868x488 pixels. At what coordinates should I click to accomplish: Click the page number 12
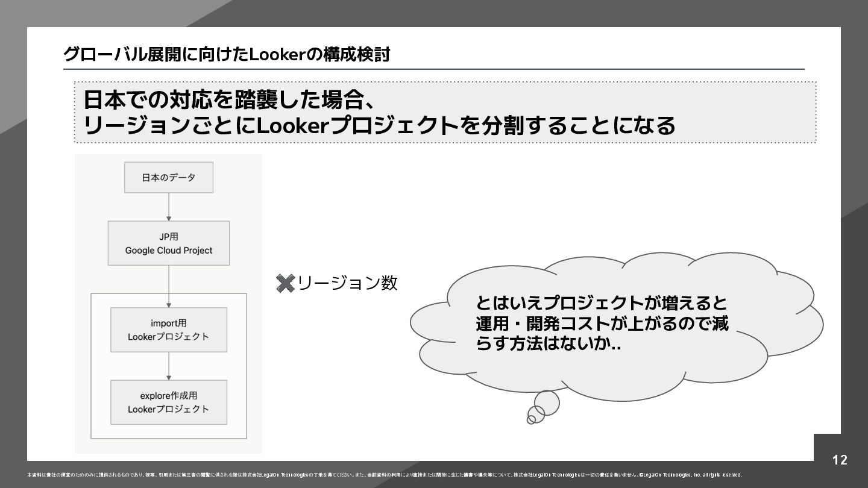pos(840,460)
